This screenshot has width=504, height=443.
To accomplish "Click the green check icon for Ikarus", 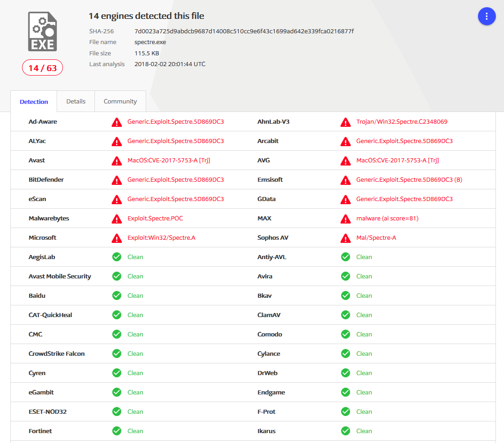I will (346, 431).
